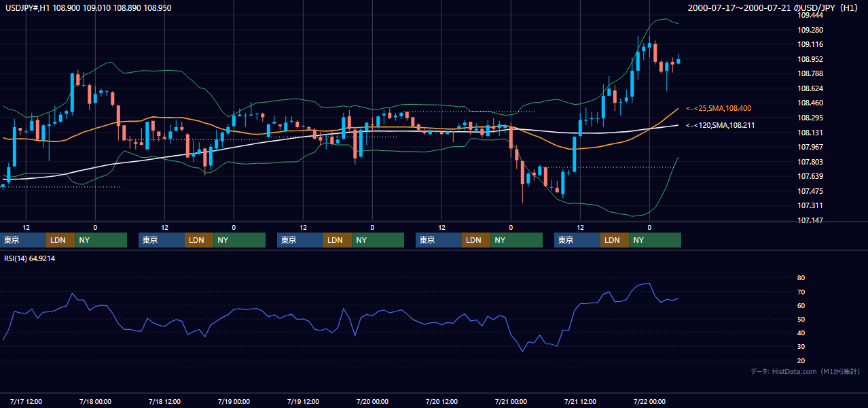868x408 pixels.
Task: Click the RSI scale value 40
Action: click(x=801, y=333)
